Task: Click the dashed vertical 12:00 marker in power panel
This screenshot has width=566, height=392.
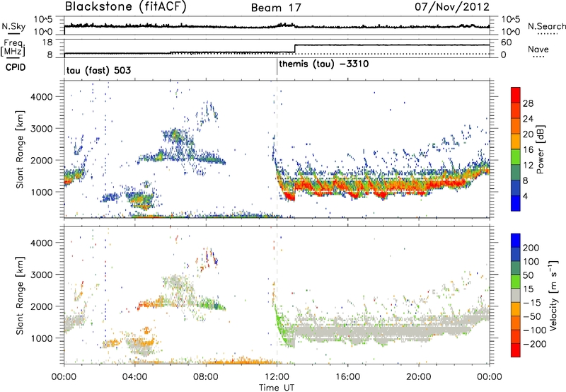Action: tap(277, 149)
